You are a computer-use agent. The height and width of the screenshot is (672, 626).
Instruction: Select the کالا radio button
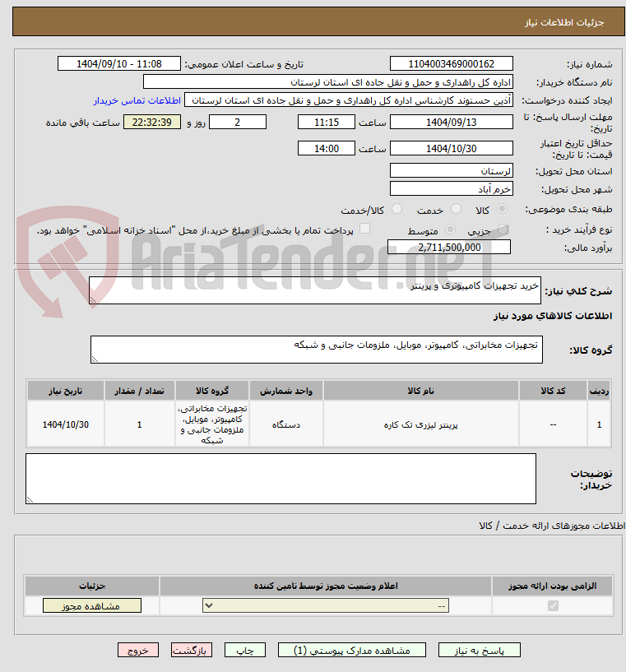(x=502, y=209)
